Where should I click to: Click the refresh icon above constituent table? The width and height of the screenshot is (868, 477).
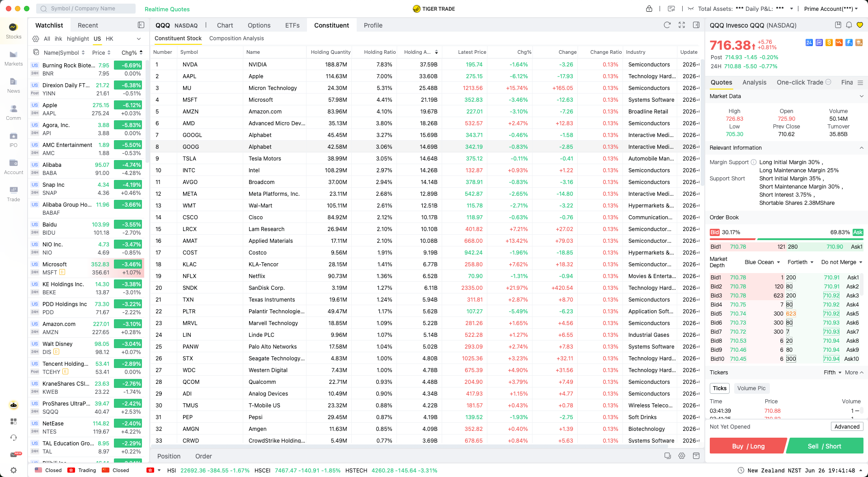[x=667, y=25]
